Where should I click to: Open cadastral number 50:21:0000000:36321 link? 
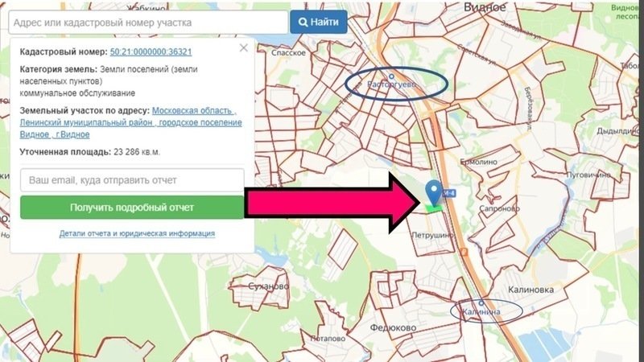(151, 51)
